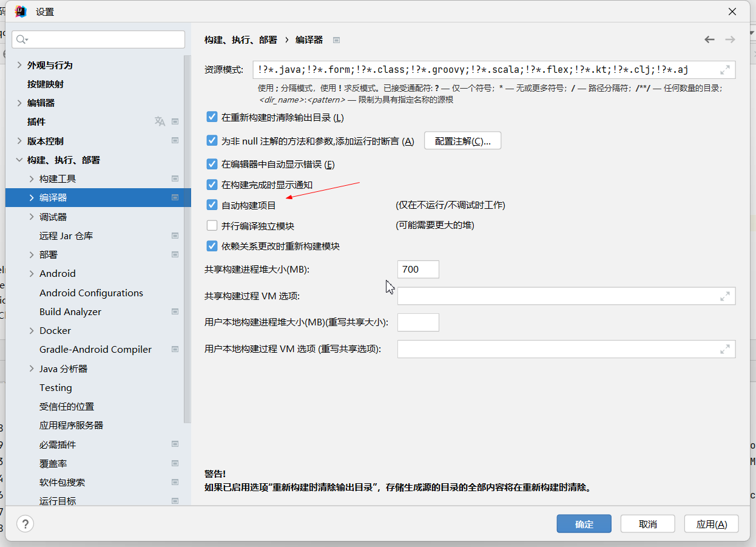Click the 共享构建进程堆大小 field showing 700
This screenshot has height=547, width=756.
click(x=418, y=270)
